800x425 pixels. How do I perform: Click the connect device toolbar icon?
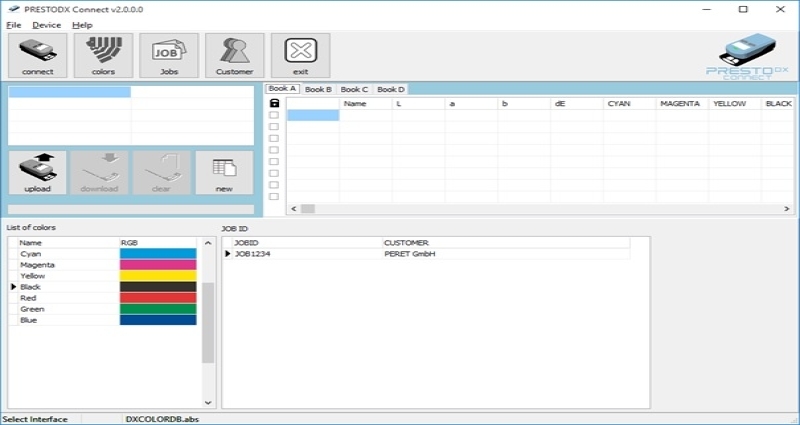pyautogui.click(x=38, y=56)
